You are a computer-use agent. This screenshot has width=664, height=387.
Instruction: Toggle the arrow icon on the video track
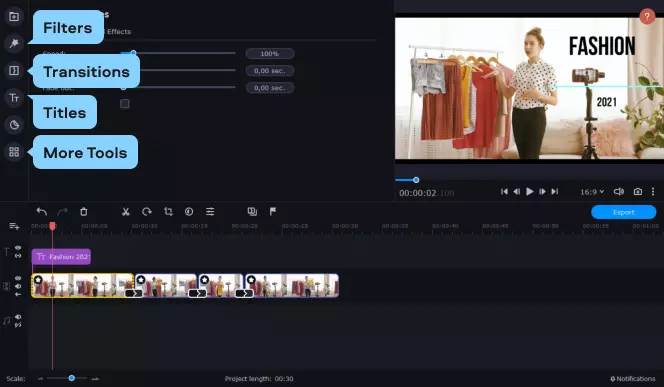pos(18,294)
